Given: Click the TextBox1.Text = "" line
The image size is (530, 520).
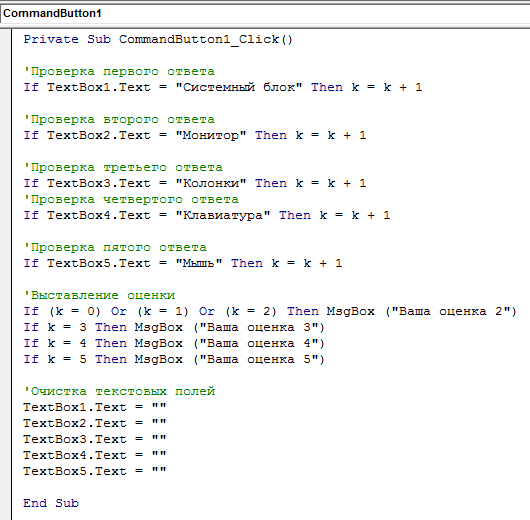Looking at the screenshot, I should pyautogui.click(x=95, y=407).
